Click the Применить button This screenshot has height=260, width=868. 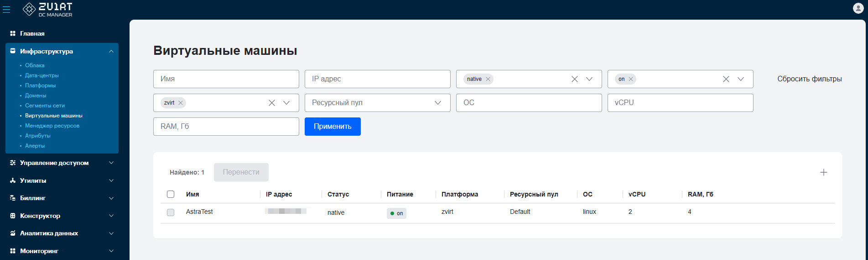[x=333, y=127]
